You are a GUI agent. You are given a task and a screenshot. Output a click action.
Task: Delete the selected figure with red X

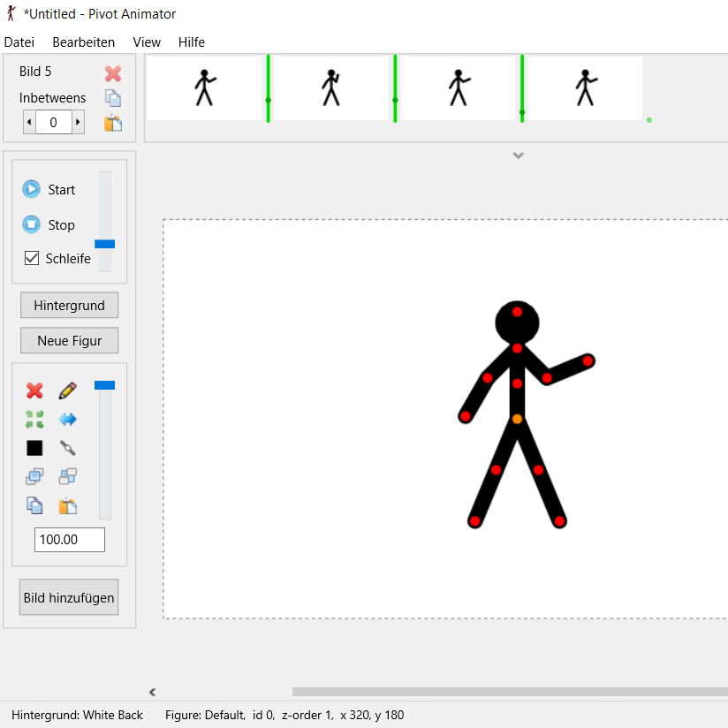coord(34,391)
